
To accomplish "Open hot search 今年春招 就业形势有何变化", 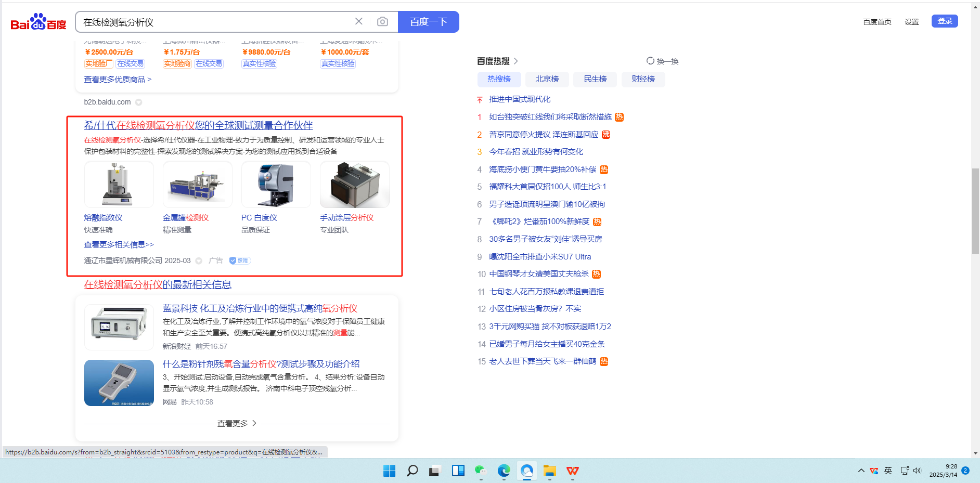I will [536, 152].
